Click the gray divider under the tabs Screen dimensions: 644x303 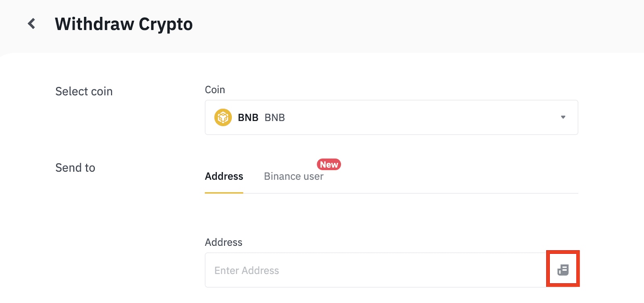[x=411, y=193]
